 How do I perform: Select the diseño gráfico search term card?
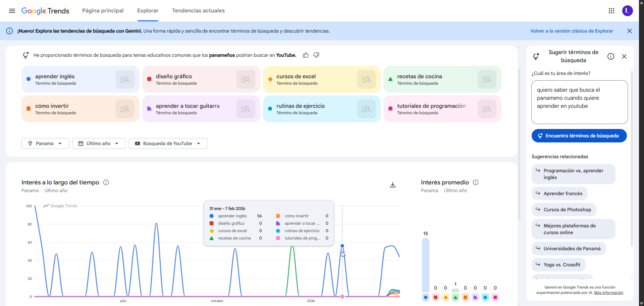(x=201, y=79)
